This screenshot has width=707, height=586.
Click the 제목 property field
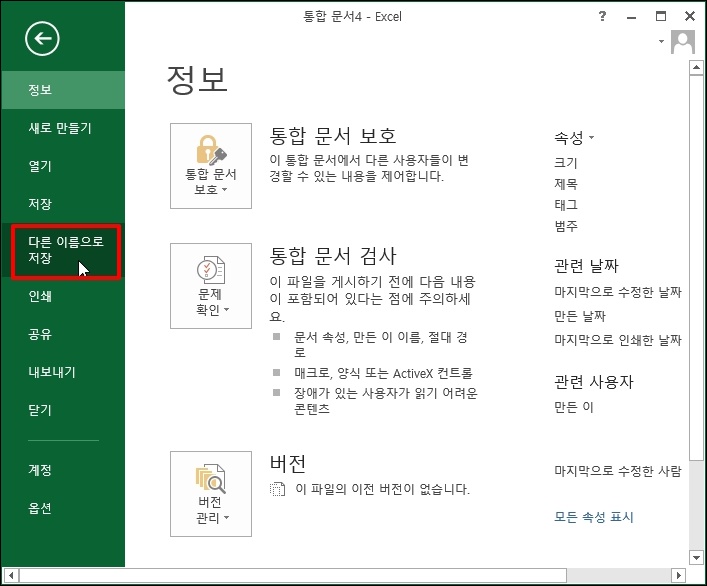point(565,184)
